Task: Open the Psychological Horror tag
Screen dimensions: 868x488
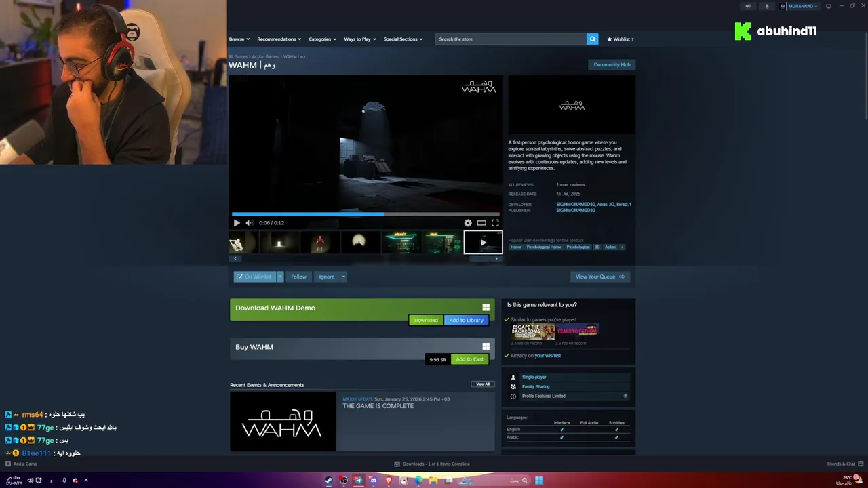Action: (544, 247)
